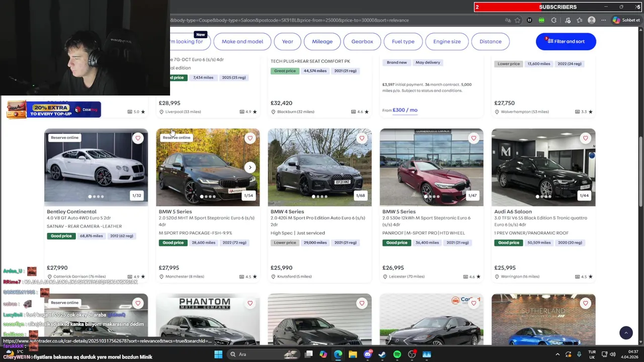Favourite the BMW 5 Series 520d listing
644x362 pixels.
click(x=250, y=138)
